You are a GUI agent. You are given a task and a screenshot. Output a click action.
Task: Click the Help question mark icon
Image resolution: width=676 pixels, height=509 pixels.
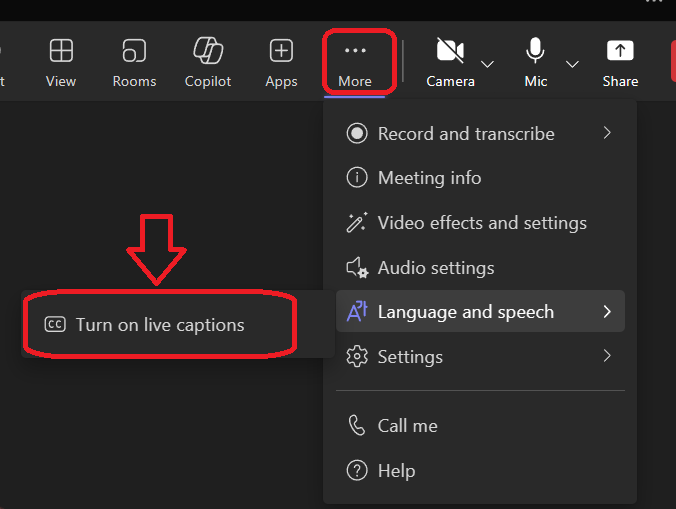357,470
